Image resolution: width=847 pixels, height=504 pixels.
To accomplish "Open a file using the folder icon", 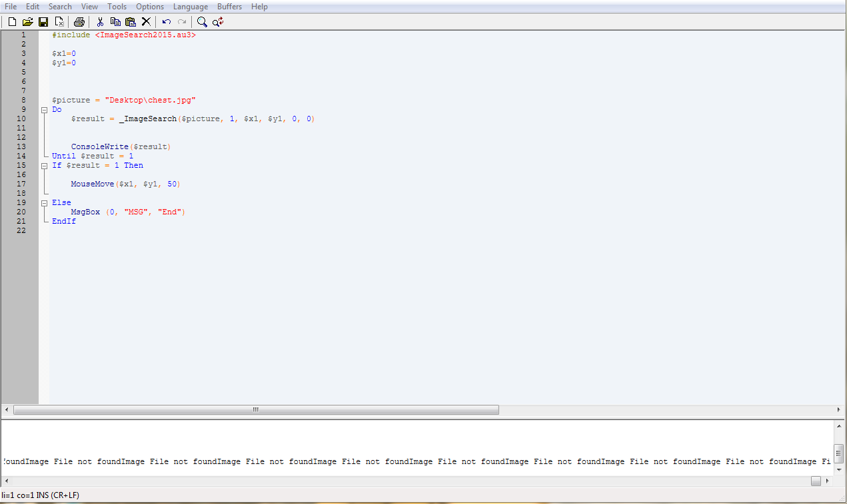I will 27,22.
